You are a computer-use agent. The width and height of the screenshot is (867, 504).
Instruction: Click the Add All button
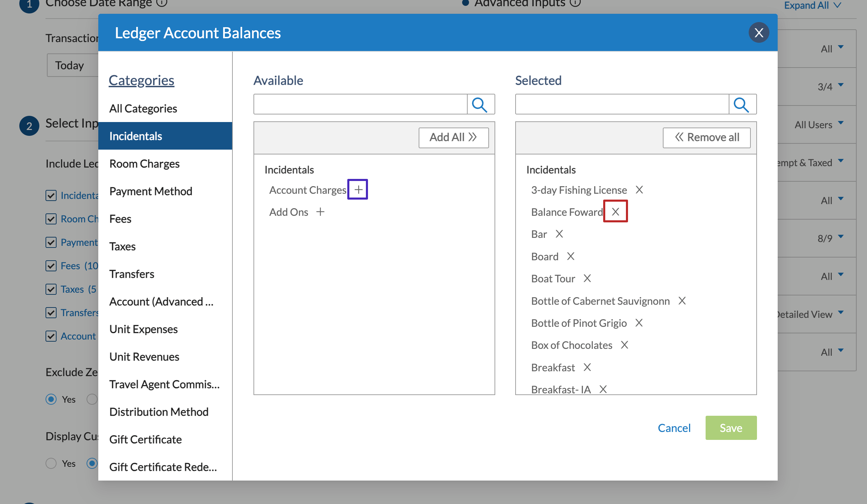453,137
